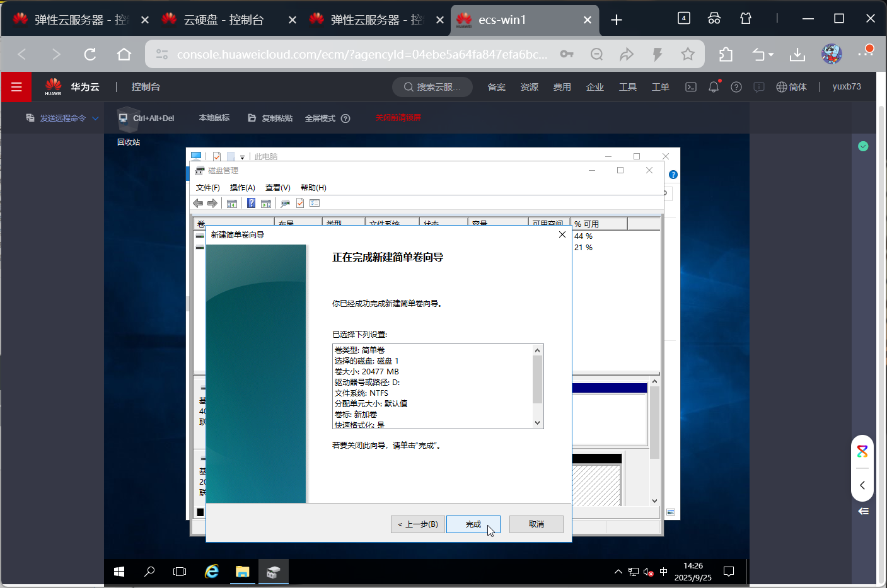This screenshot has width=887, height=588.
Task: Click the saved passwords key icon
Action: 567,54
